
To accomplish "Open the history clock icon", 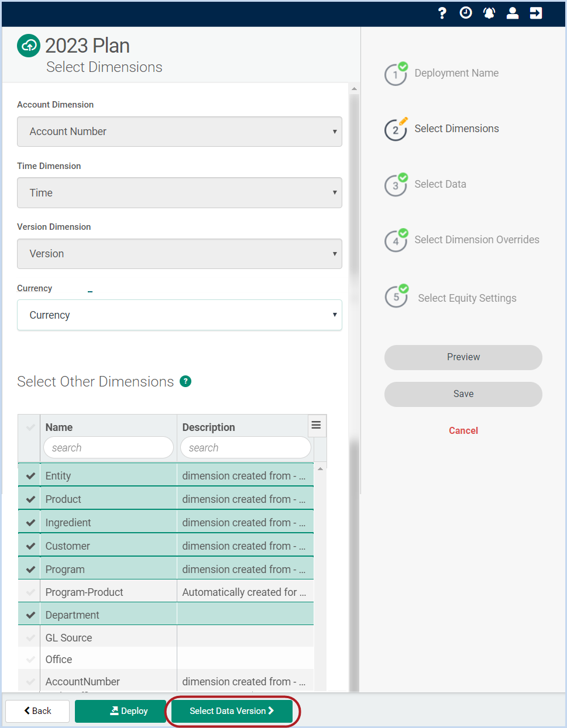I will pos(466,13).
